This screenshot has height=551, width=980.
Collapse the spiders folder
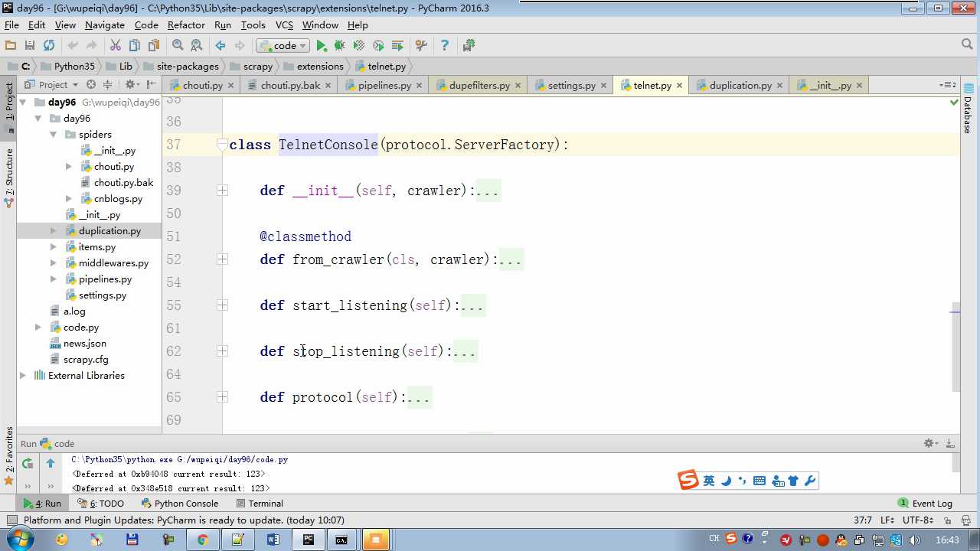click(54, 134)
